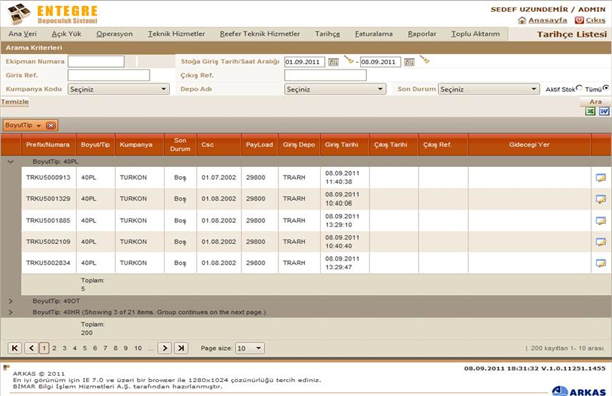Open calendar for end date 08.09.2011
Image resolution: width=612 pixels, height=396 pixels.
tap(409, 62)
